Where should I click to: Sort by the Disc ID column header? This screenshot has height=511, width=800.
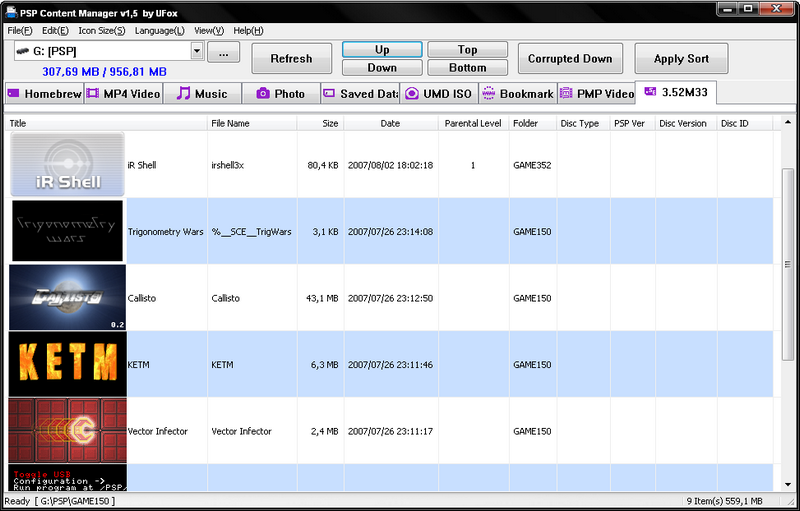pyautogui.click(x=745, y=123)
